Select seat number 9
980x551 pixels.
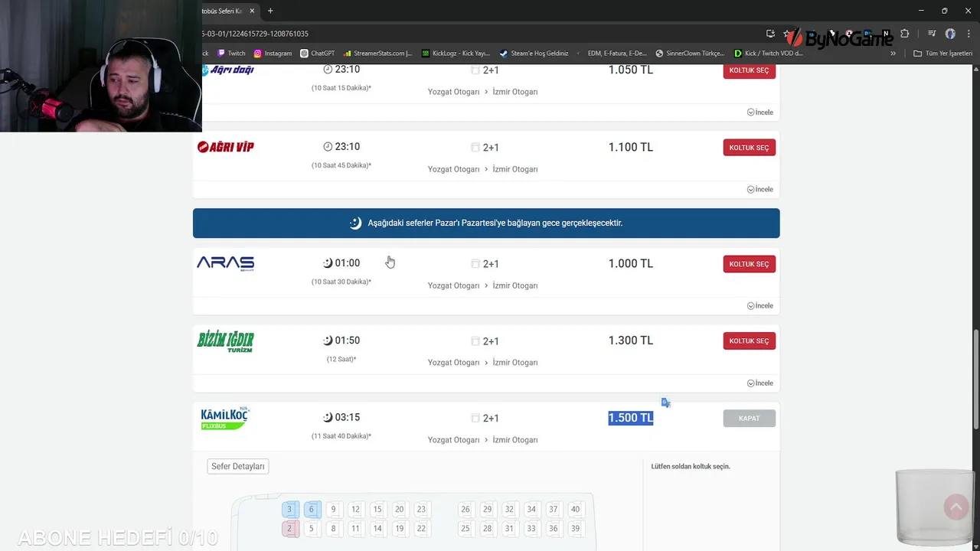(x=333, y=509)
